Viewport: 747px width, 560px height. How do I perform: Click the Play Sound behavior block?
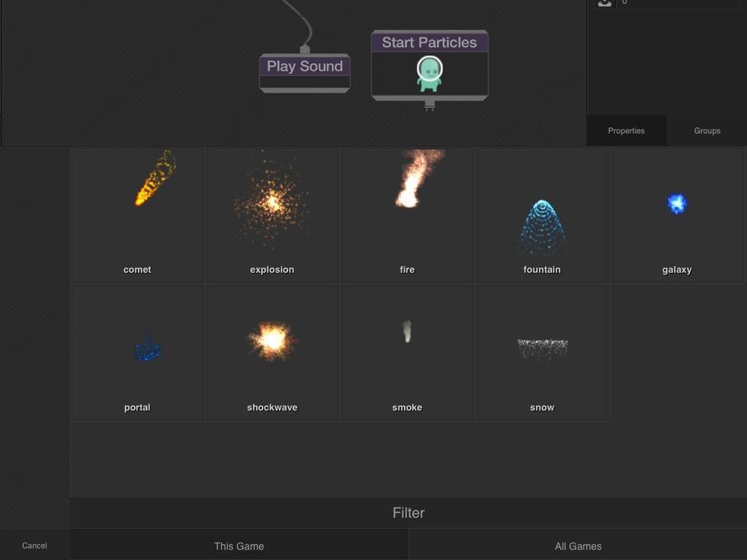[x=304, y=67]
